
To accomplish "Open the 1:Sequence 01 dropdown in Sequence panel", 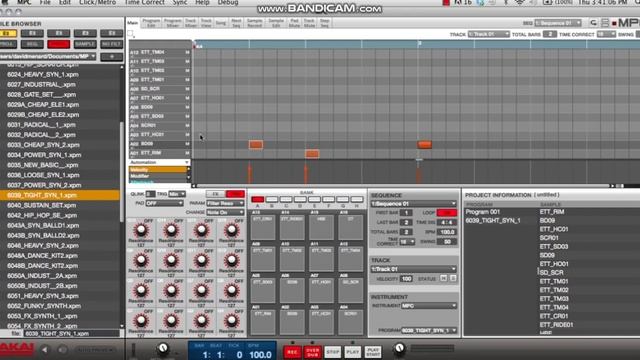I will point(413,203).
